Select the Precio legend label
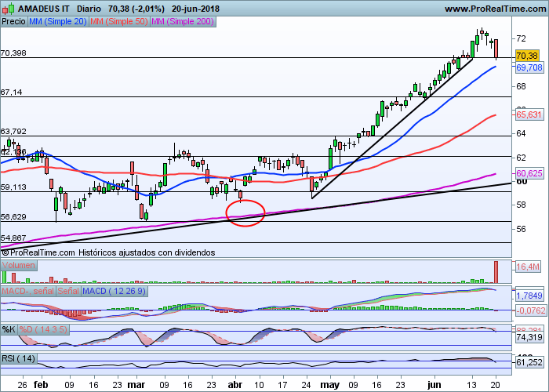549x392 pixels. (13, 22)
